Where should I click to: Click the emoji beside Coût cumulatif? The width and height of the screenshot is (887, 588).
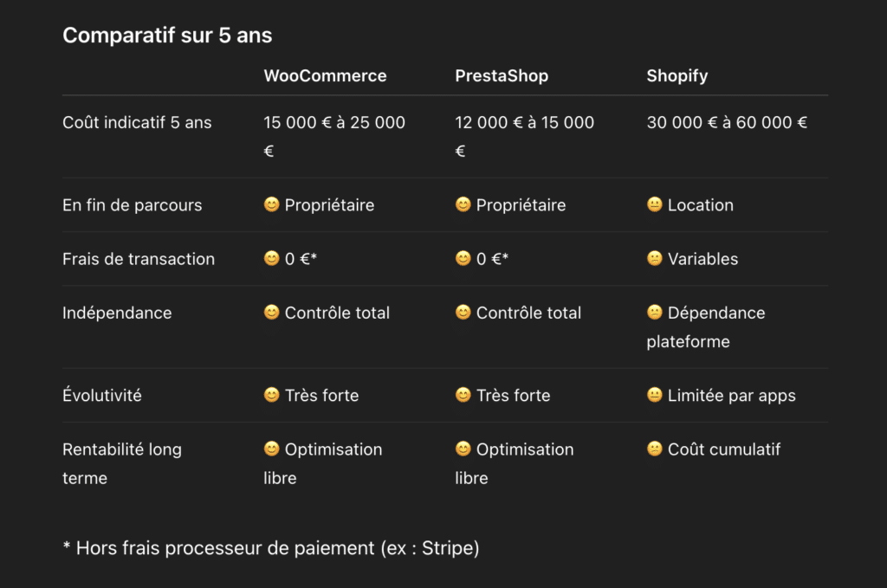(655, 449)
